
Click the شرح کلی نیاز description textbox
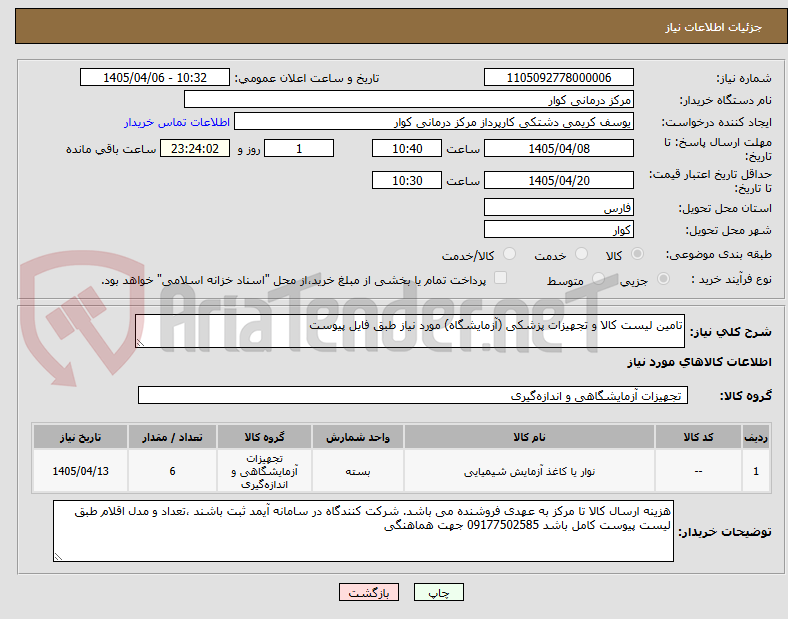[x=410, y=331]
